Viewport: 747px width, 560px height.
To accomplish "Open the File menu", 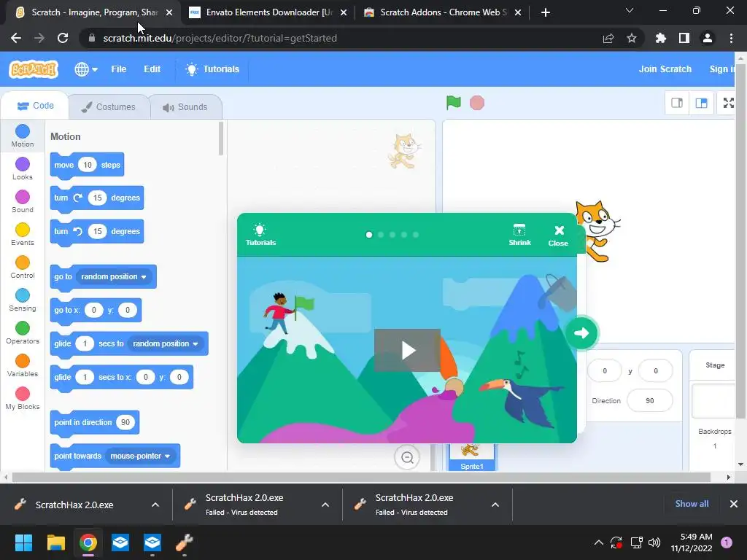I will tap(119, 69).
